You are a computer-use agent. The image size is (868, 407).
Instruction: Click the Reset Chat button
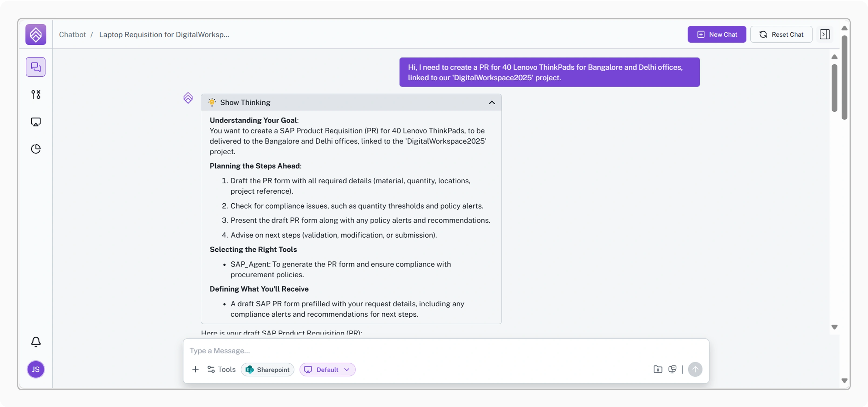781,34
